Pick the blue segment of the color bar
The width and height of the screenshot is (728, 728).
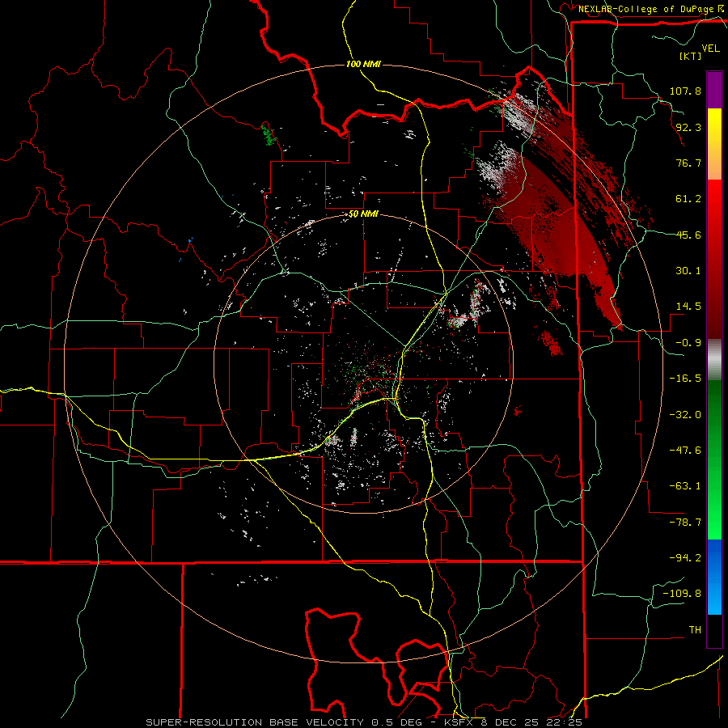714,577
